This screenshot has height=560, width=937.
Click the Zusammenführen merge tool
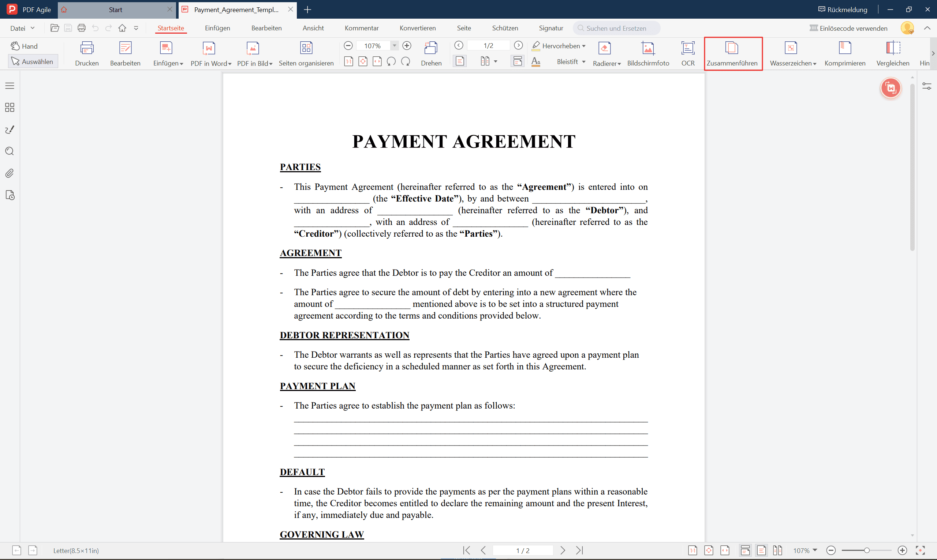pyautogui.click(x=732, y=53)
